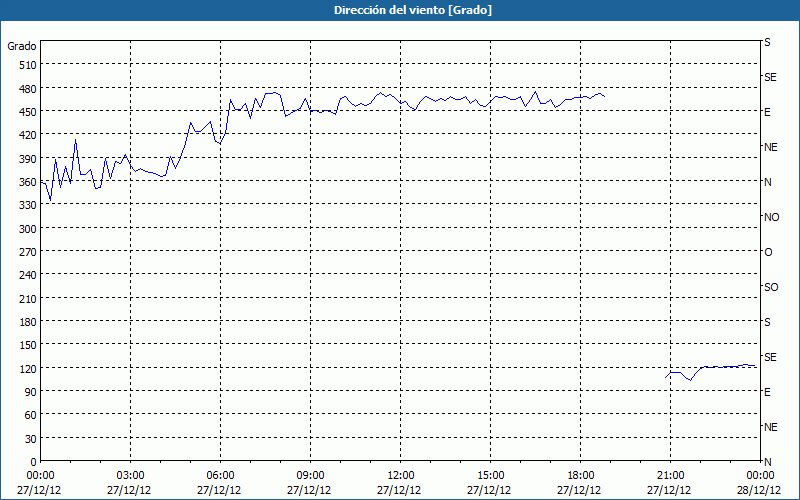
Task: Click the 450 y-axis value
Action: 28,112
